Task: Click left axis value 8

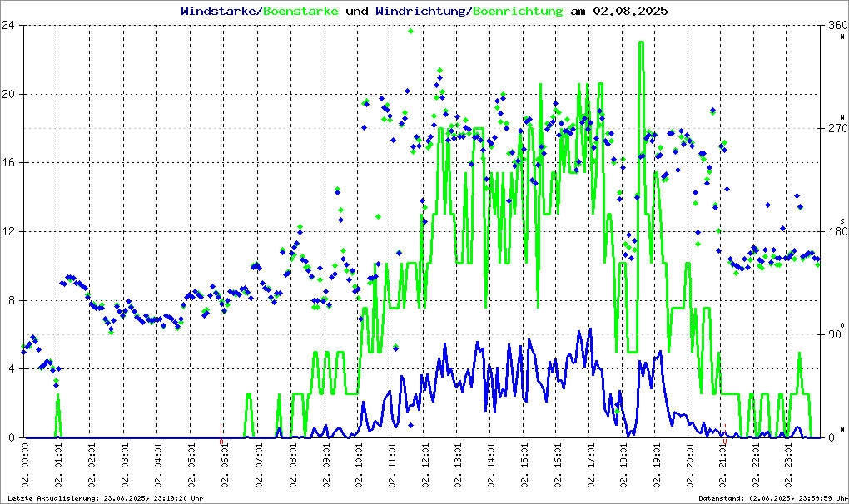Action: point(12,300)
